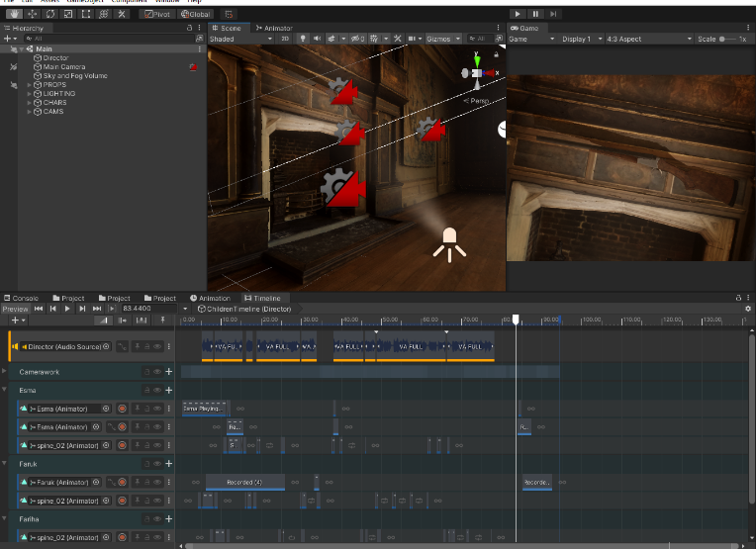Viewport: 756px width, 549px height.
Task: Toggle Timeline Preview mode
Action: pyautogui.click(x=16, y=309)
